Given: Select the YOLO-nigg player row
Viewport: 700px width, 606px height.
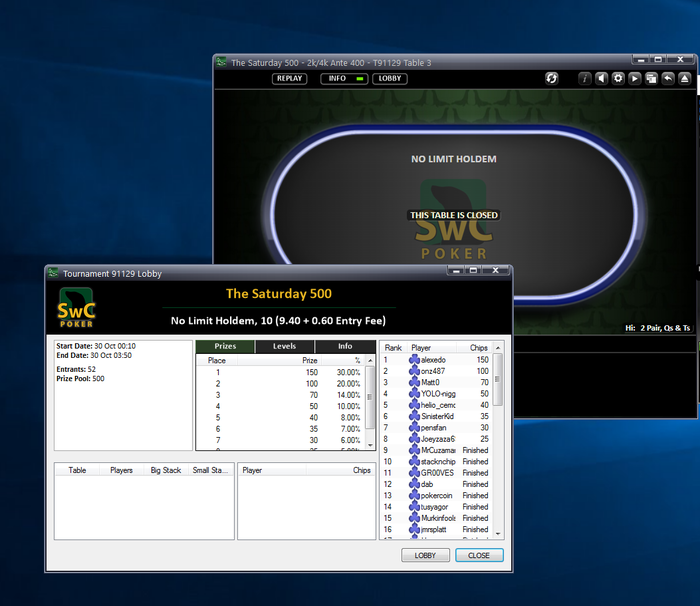Looking at the screenshot, I should tap(437, 393).
